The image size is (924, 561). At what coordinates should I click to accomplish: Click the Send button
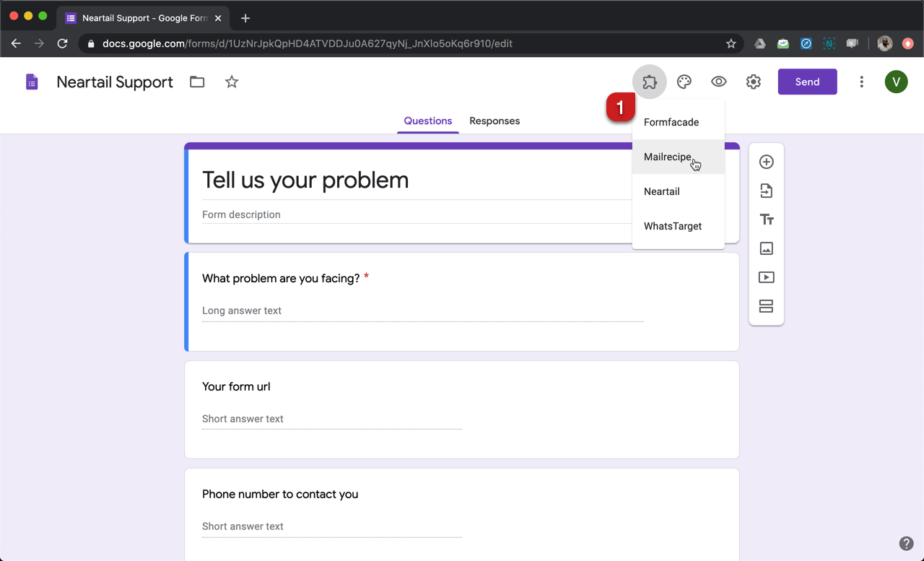tap(807, 82)
